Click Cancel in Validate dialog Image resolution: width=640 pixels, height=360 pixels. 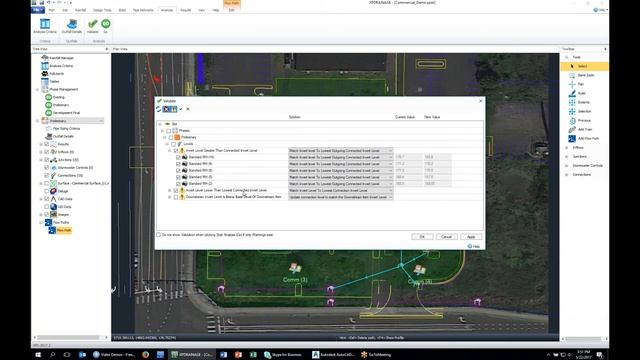click(447, 237)
